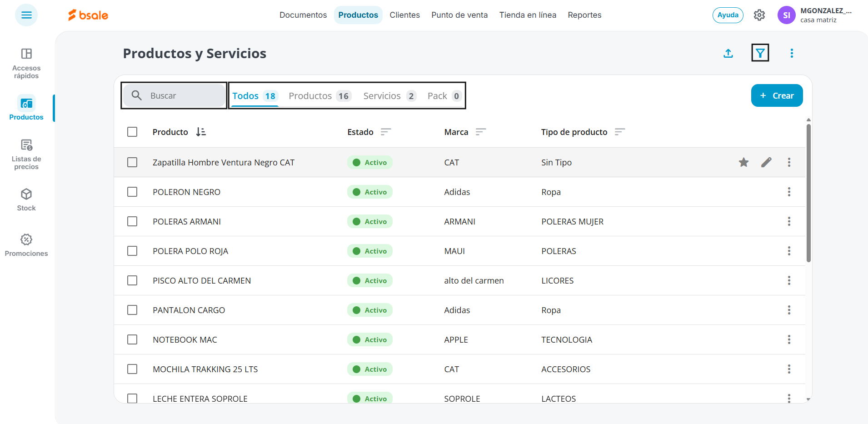This screenshot has height=424, width=868.
Task: Check the POLERA POLO ROJA row
Action: coord(132,251)
